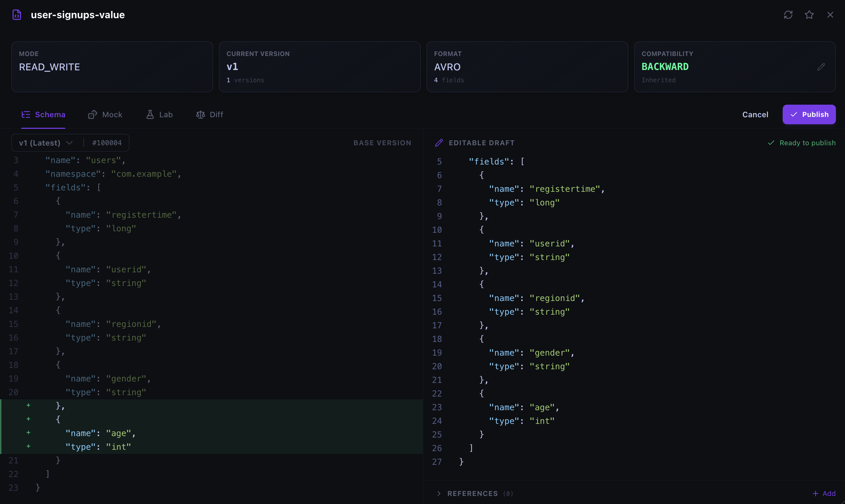
Task: Star this subject as favorite
Action: tap(809, 15)
